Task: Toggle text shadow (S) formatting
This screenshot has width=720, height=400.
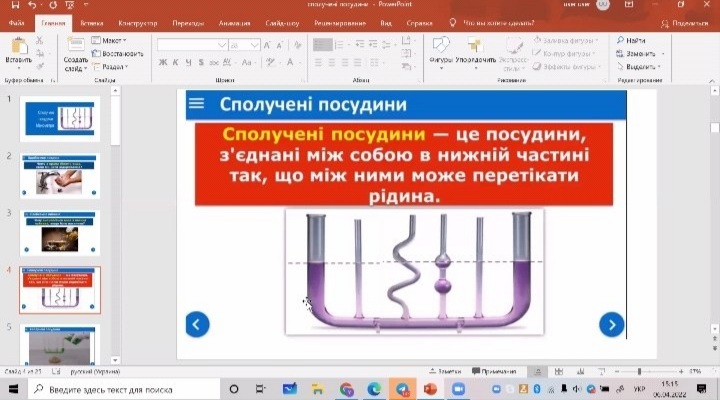Action: pyautogui.click(x=201, y=62)
